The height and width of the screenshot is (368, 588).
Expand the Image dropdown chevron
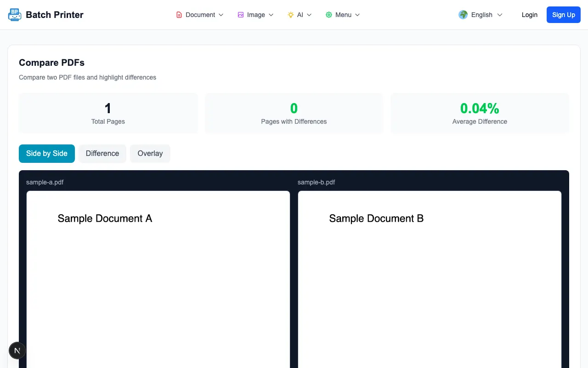click(271, 15)
